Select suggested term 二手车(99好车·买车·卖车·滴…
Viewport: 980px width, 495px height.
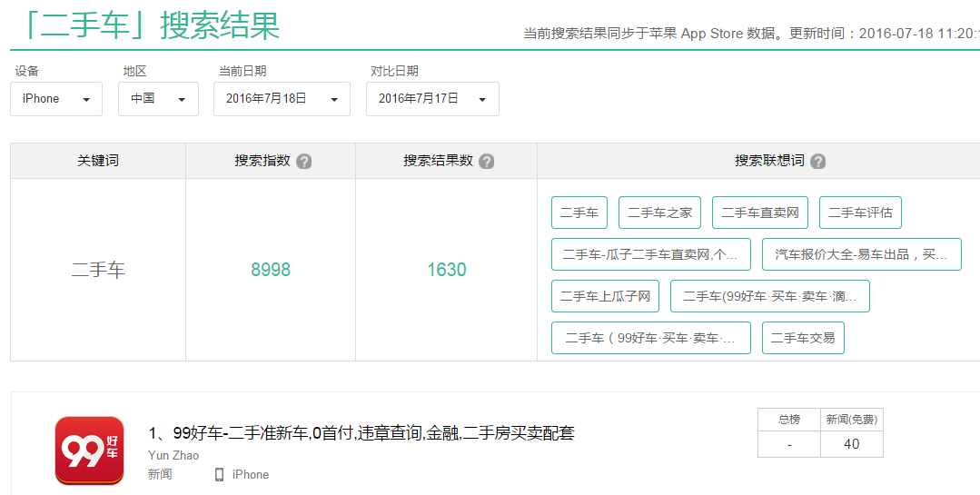click(770, 296)
